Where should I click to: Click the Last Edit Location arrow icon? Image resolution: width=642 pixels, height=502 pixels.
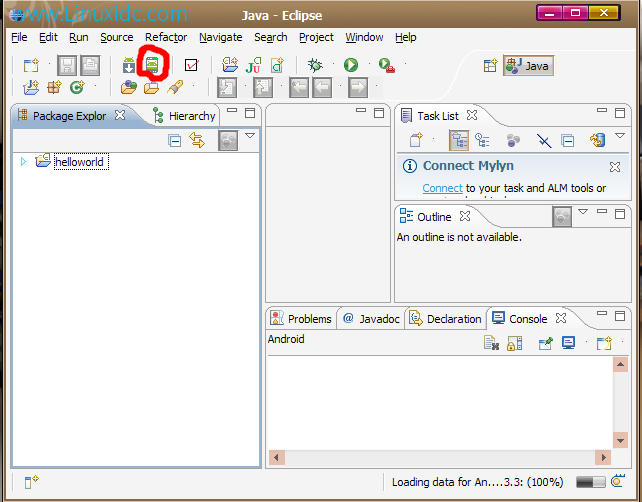(299, 87)
